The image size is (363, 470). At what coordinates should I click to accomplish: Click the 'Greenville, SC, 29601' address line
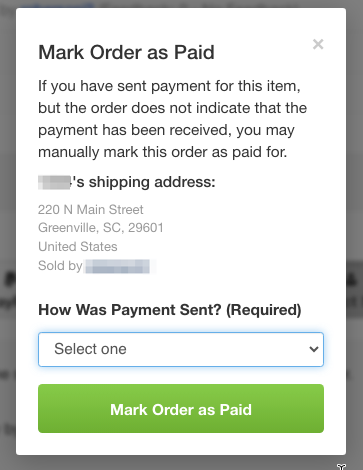pyautogui.click(x=101, y=228)
